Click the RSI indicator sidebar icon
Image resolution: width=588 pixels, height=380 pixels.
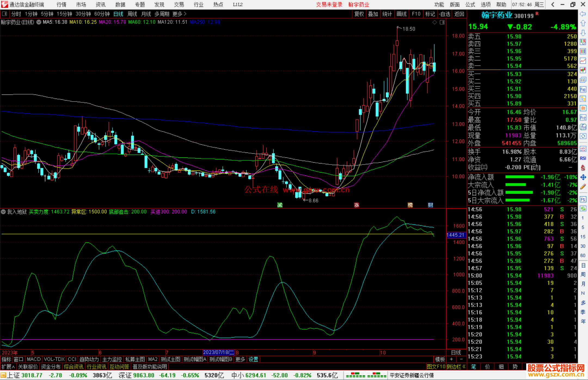(x=583, y=158)
